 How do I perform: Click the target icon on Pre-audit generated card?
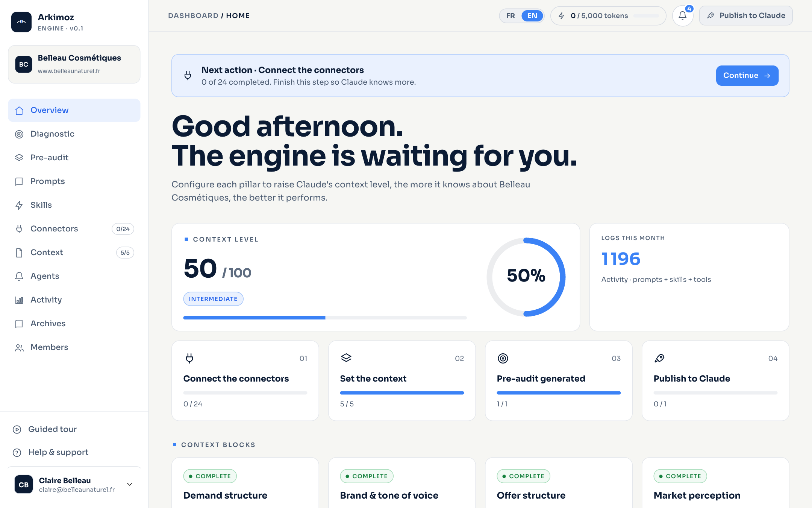point(503,358)
